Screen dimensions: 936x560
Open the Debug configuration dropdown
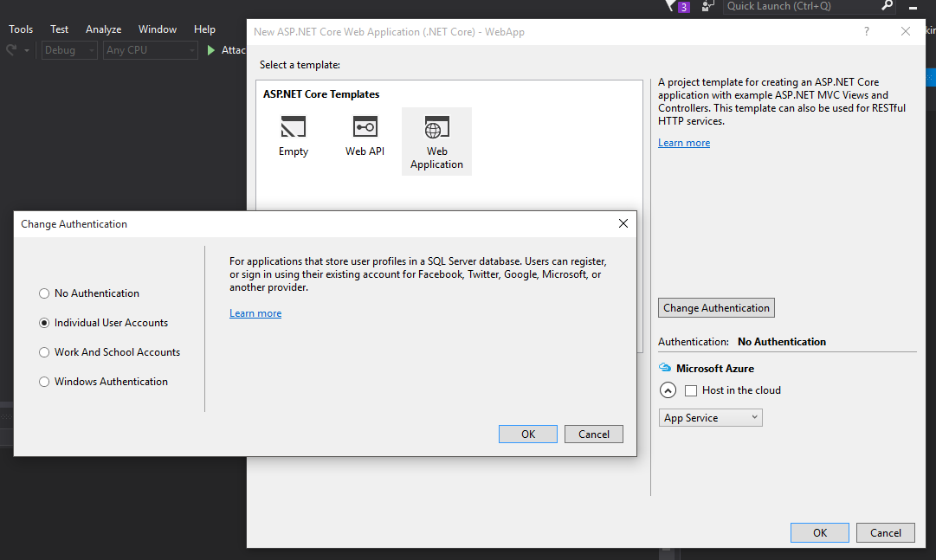tap(69, 50)
